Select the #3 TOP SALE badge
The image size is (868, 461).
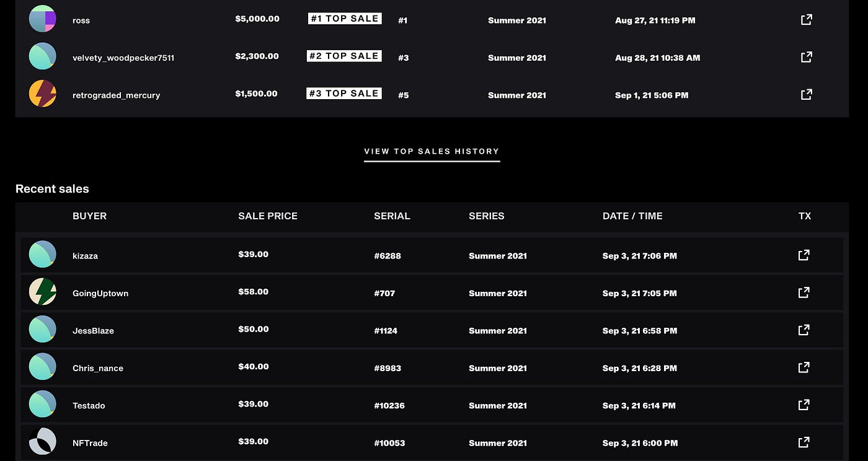[x=345, y=94]
